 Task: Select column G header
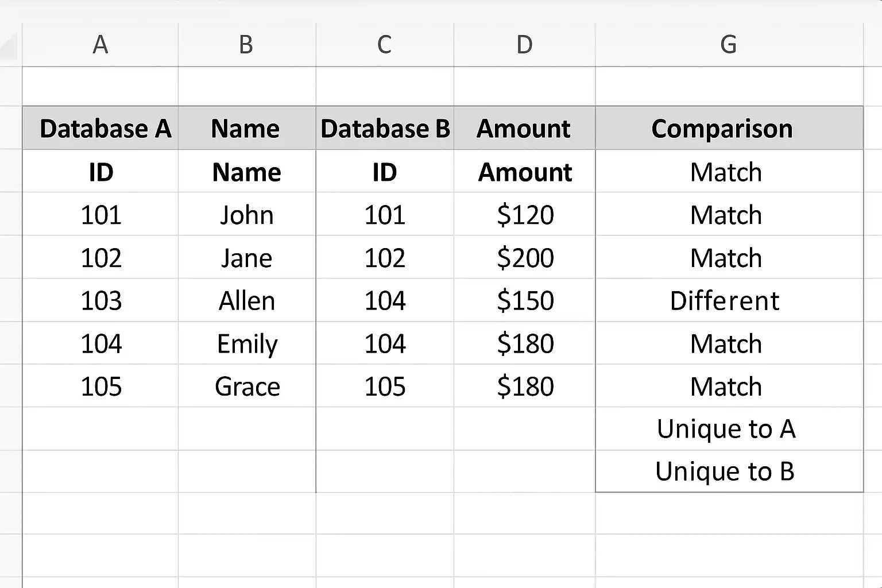729,44
